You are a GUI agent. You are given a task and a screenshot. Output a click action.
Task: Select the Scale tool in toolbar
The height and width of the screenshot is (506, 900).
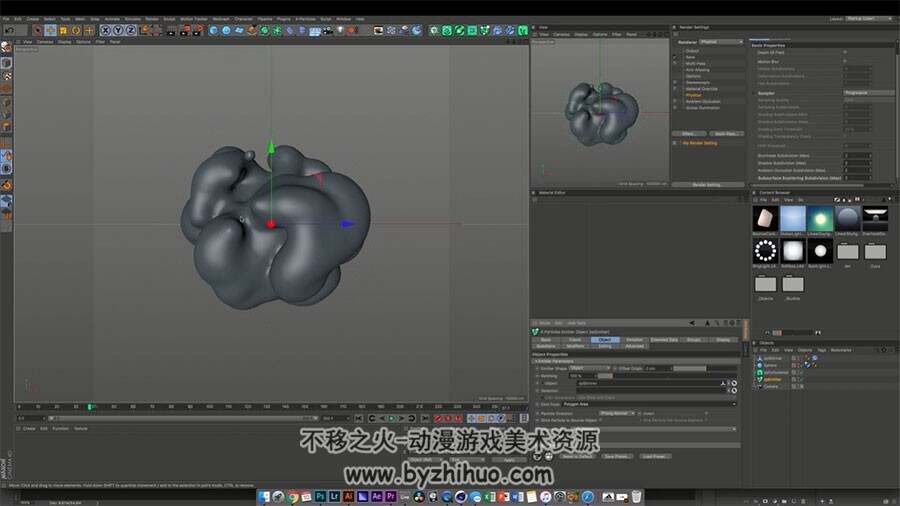63,30
